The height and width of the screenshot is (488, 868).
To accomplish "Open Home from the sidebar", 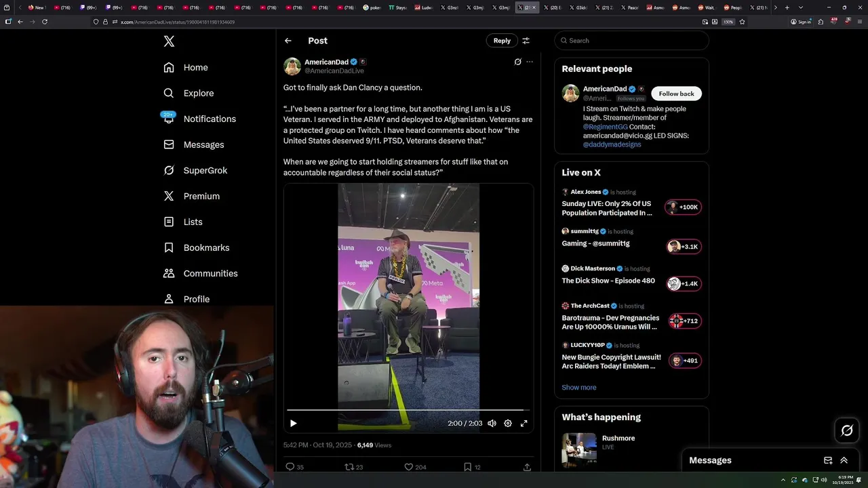I will click(x=186, y=67).
